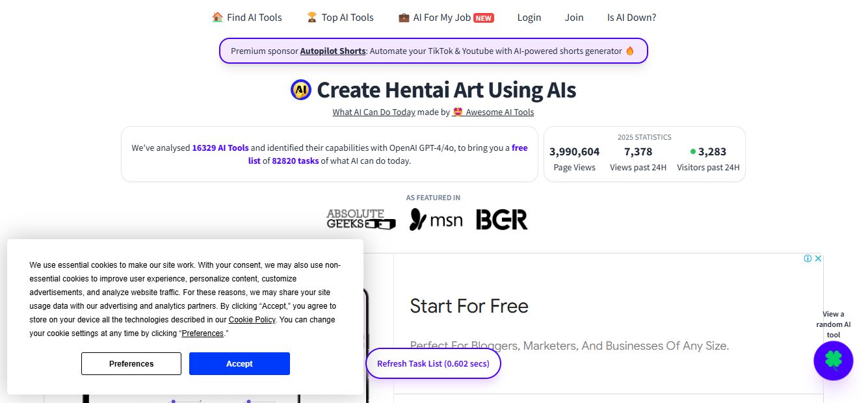Image resolution: width=868 pixels, height=403 pixels.
Task: Click the AS FEATURED IN label
Action: 433,198
